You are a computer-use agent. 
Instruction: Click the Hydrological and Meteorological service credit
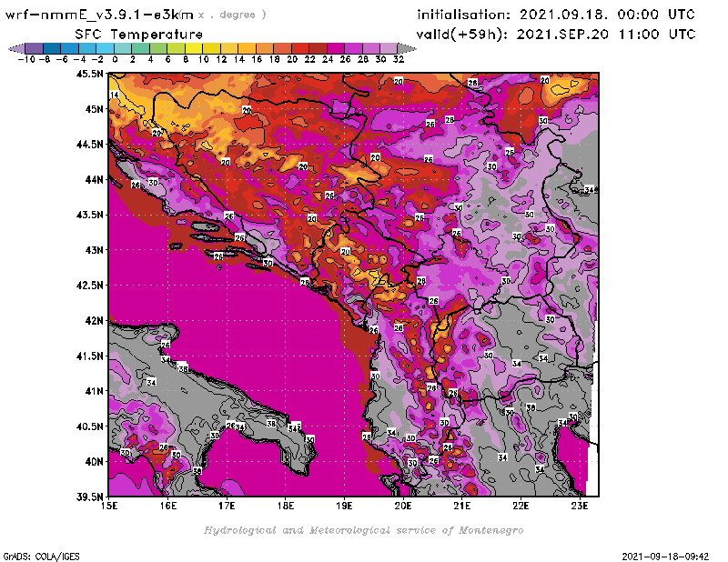coord(363,530)
